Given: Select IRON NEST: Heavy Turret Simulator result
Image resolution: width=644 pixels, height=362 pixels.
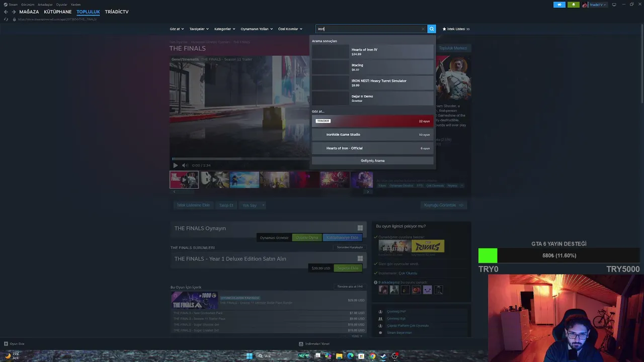Looking at the screenshot, I should pos(372,82).
